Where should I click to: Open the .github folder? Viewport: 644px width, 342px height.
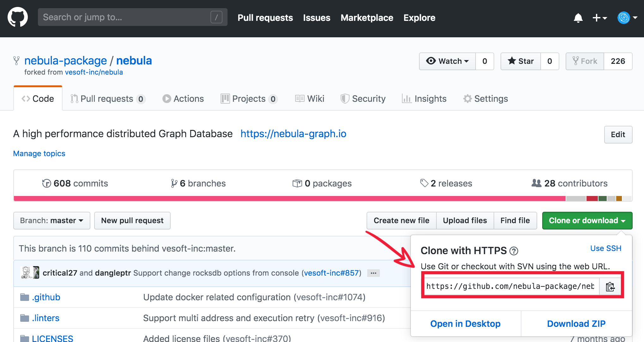tap(46, 297)
